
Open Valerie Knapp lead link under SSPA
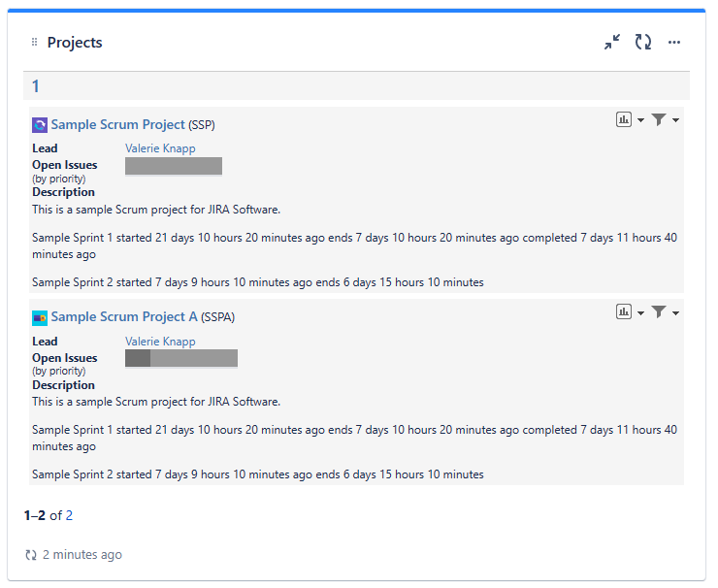[x=160, y=342]
